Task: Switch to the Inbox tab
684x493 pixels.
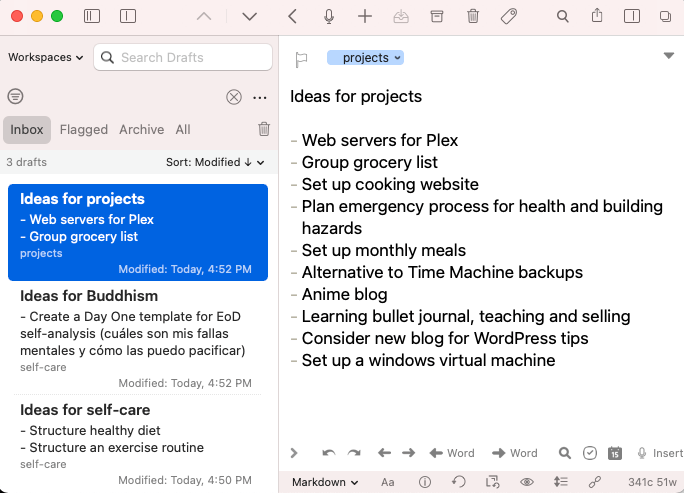Action: tap(27, 130)
